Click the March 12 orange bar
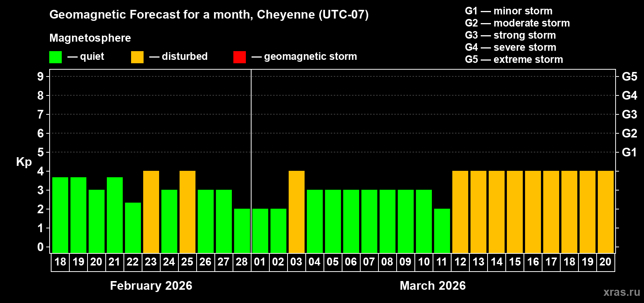 tap(460, 212)
